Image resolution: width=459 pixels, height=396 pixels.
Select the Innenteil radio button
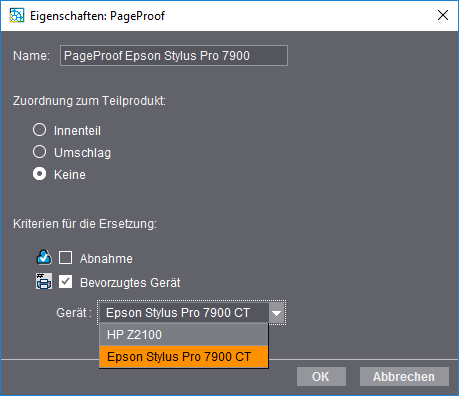pos(39,130)
